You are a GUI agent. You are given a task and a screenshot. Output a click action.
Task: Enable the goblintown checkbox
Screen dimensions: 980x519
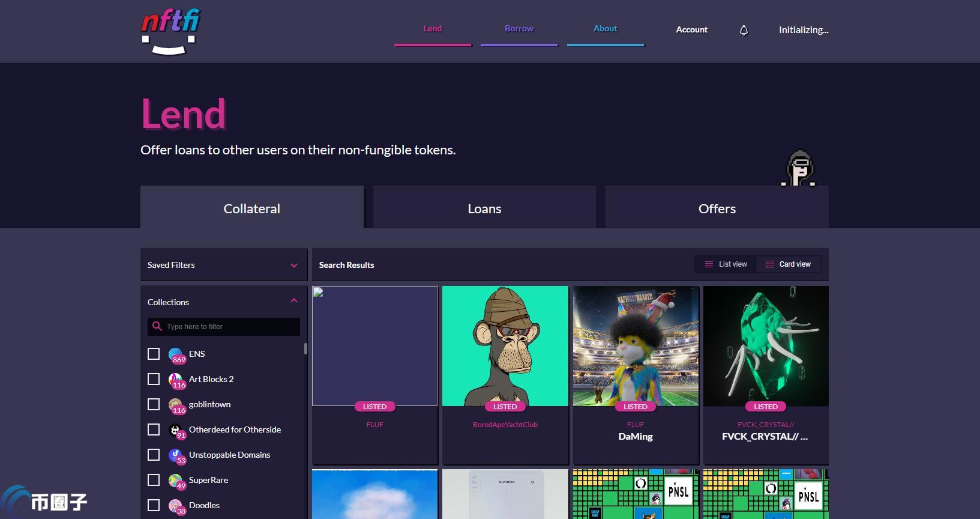pyautogui.click(x=154, y=404)
